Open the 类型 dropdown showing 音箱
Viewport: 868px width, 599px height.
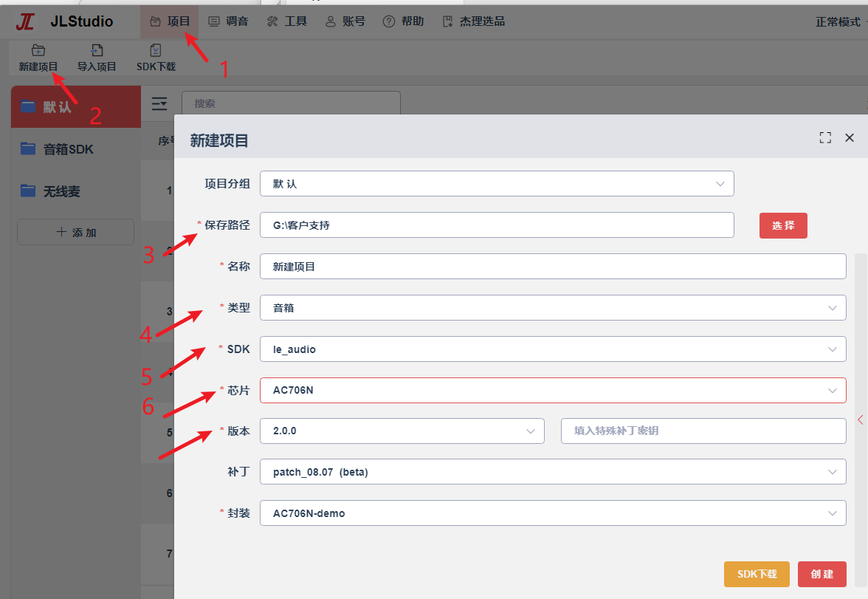pyautogui.click(x=553, y=307)
